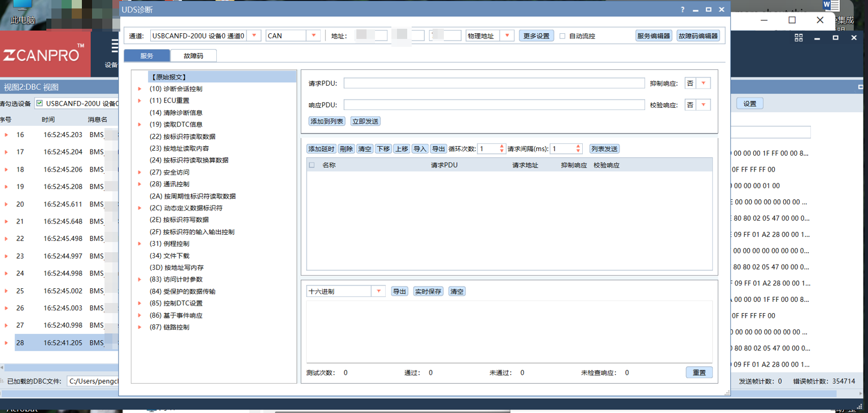Select (2E) 按标识符写数据 service
This screenshot has height=413, width=868.
click(179, 220)
